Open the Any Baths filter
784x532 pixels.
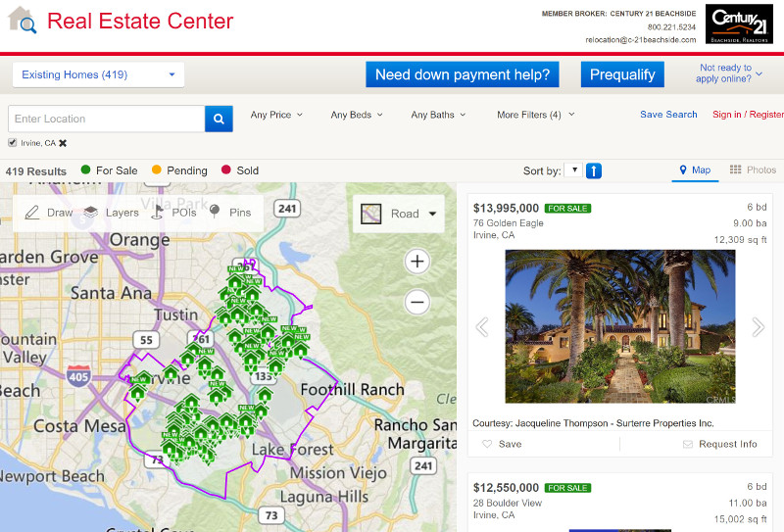point(438,115)
